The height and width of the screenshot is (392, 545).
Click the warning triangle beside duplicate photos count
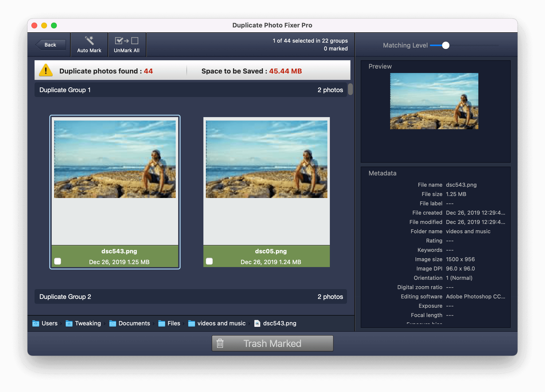tap(46, 71)
